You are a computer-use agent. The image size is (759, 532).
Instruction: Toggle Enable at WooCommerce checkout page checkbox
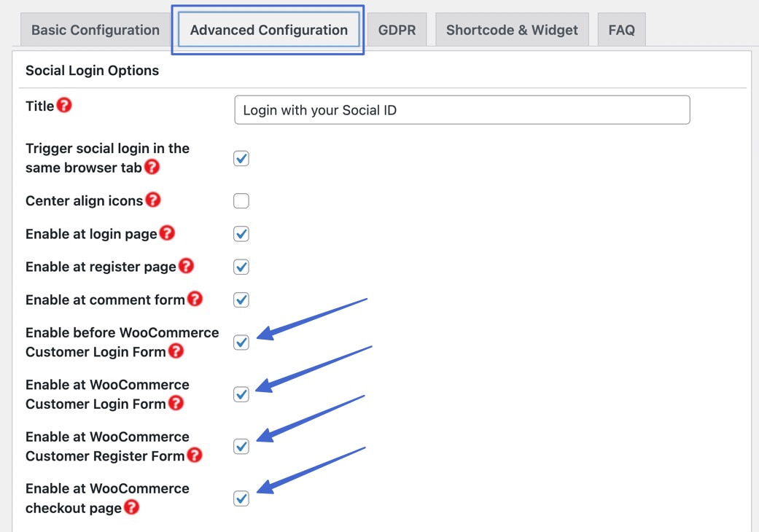[x=241, y=498]
